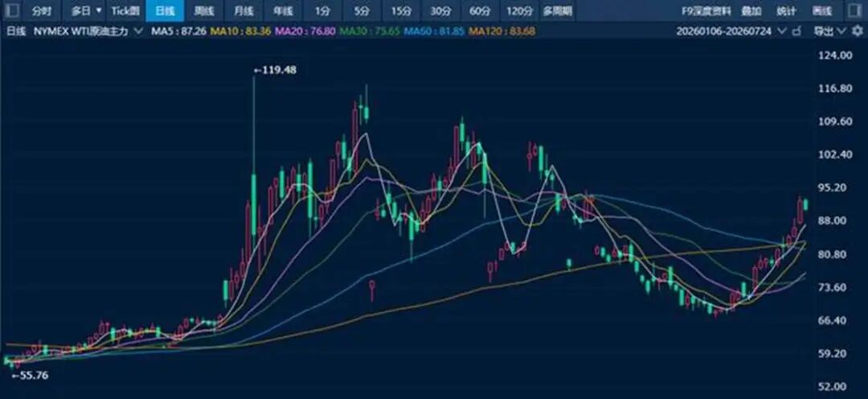This screenshot has height=399, width=868.
Task: Switch to the 15分 minute chart
Action: [400, 10]
